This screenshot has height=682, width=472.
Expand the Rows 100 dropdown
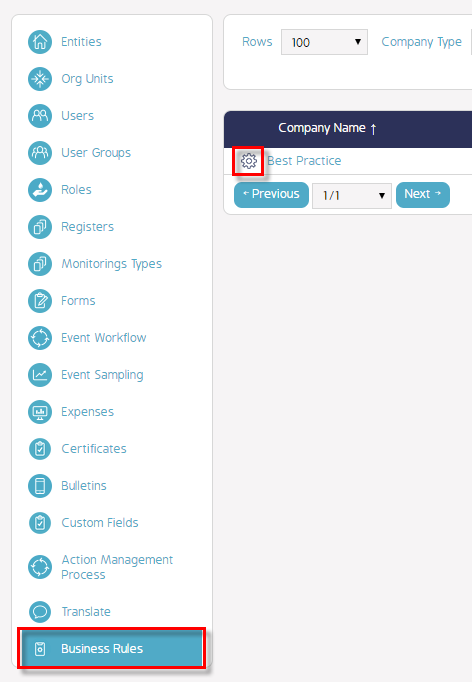click(x=325, y=42)
